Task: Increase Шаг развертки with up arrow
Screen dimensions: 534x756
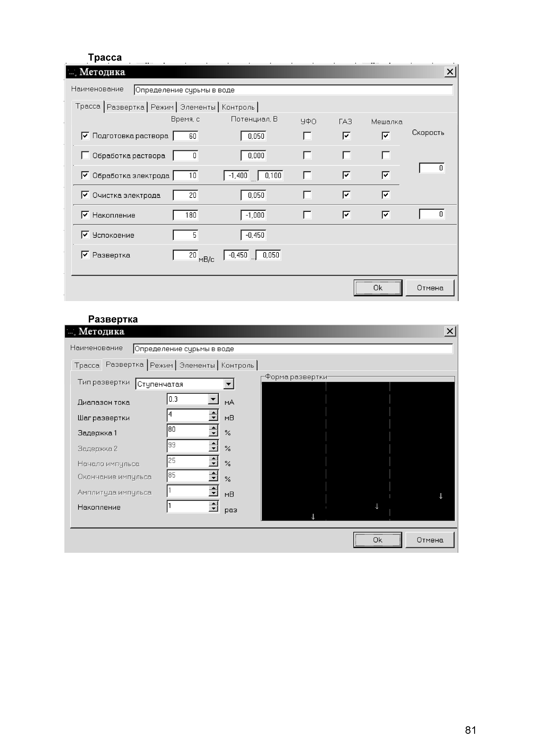Action: point(214,412)
